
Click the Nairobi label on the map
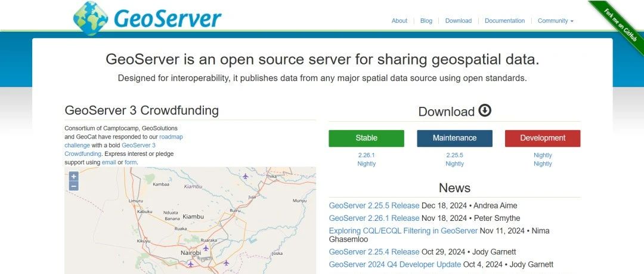pyautogui.click(x=191, y=253)
